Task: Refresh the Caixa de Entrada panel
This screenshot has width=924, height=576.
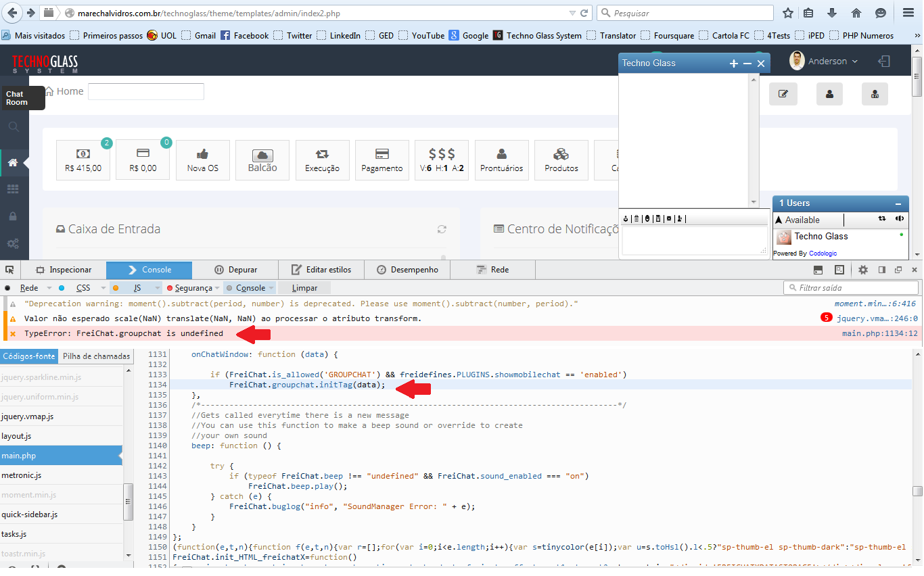Action: point(442,229)
